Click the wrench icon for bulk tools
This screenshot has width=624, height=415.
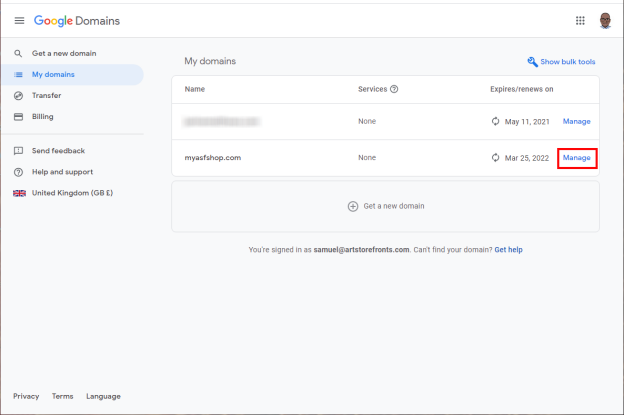tap(532, 62)
